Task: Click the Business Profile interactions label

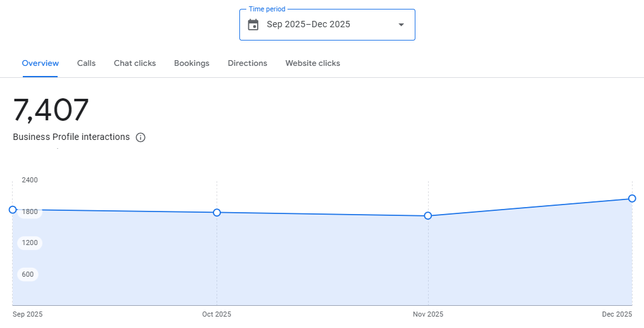Action: 72,137
